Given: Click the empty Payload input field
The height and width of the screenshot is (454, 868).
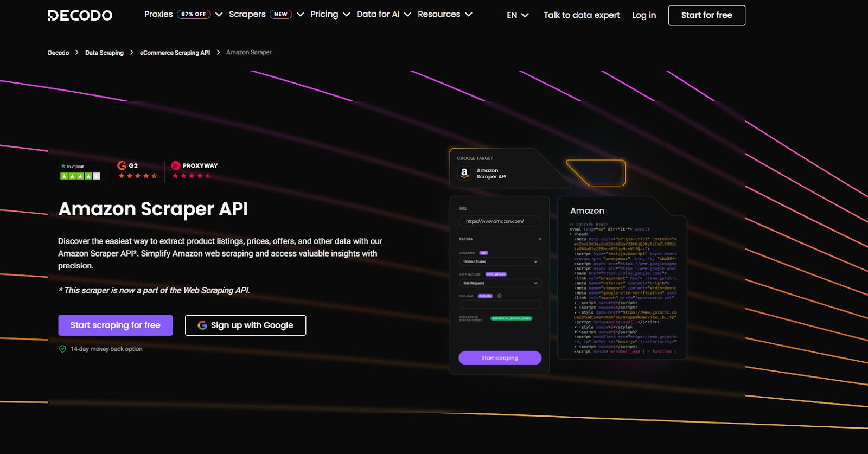Looking at the screenshot, I should tap(500, 305).
